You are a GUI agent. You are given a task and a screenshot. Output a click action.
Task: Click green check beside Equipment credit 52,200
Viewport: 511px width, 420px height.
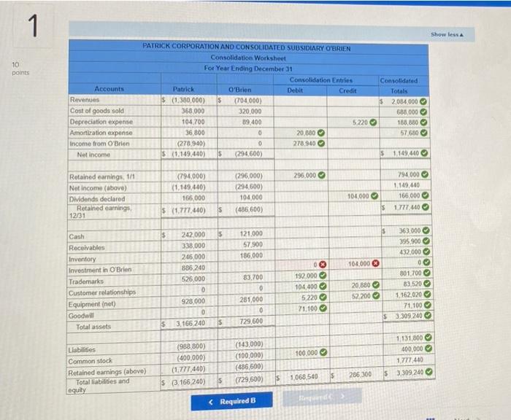click(x=376, y=295)
